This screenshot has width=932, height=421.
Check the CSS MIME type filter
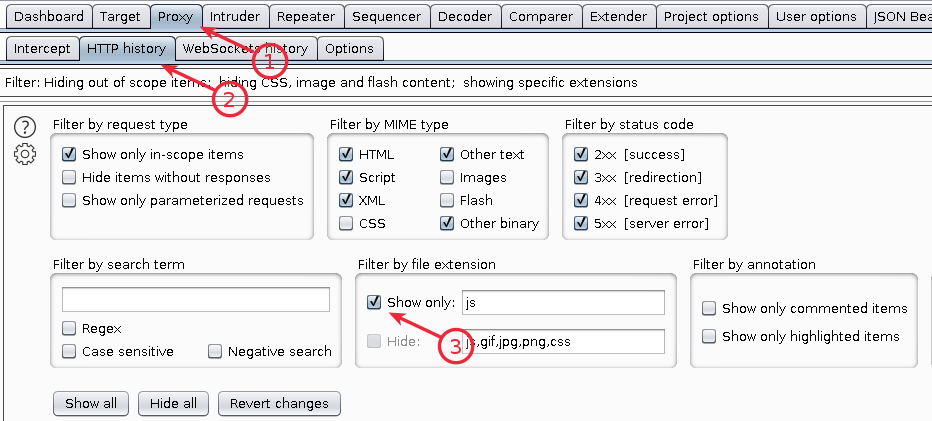click(346, 224)
